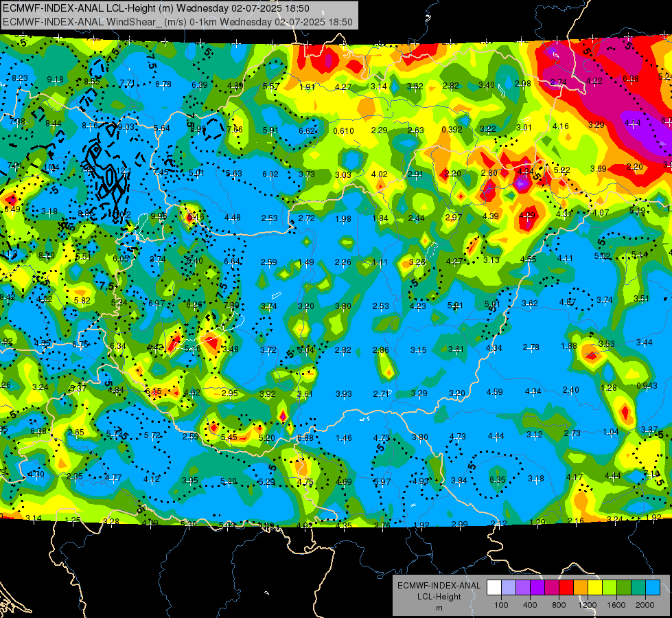Image resolution: width=672 pixels, height=618 pixels.
Task: Click the legend tick label 1200
Action: pos(588,605)
